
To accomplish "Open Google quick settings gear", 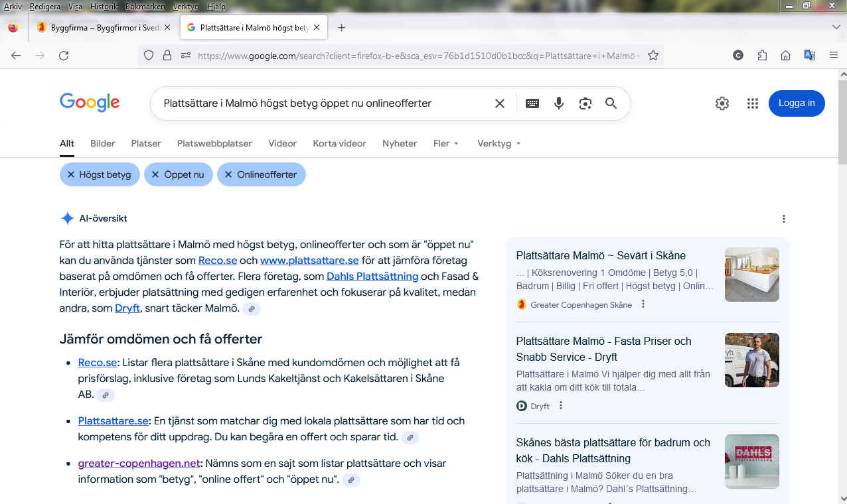I will 722,103.
